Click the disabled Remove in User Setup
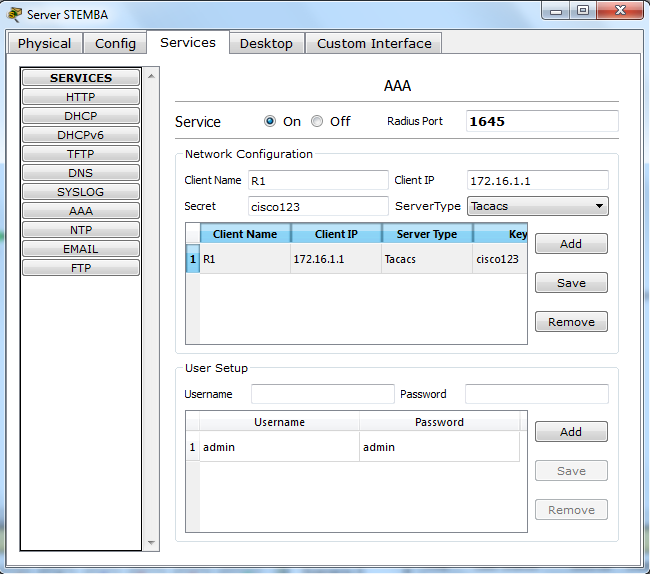Image resolution: width=650 pixels, height=574 pixels. 571,510
